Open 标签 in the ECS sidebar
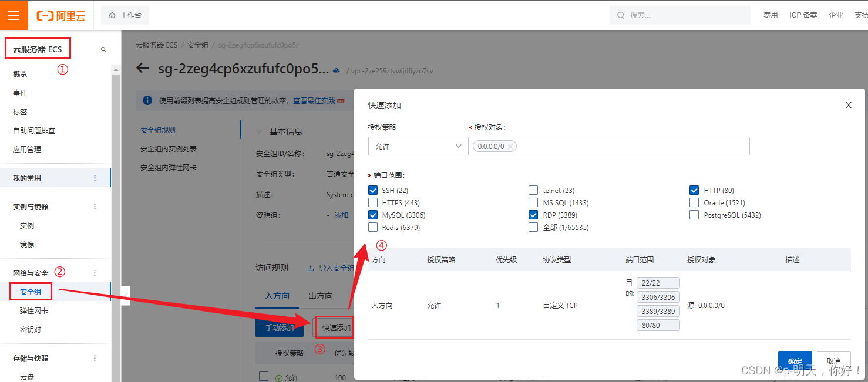This screenshot has height=382, width=868. click(20, 111)
